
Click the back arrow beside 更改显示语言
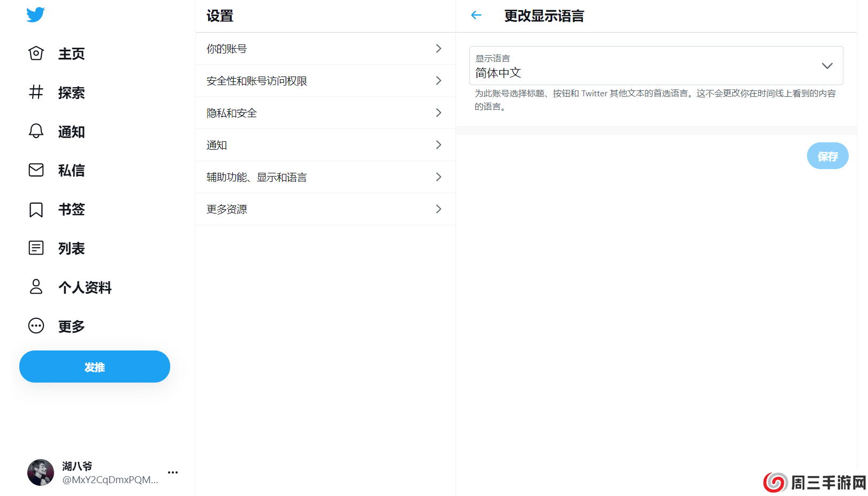[476, 15]
